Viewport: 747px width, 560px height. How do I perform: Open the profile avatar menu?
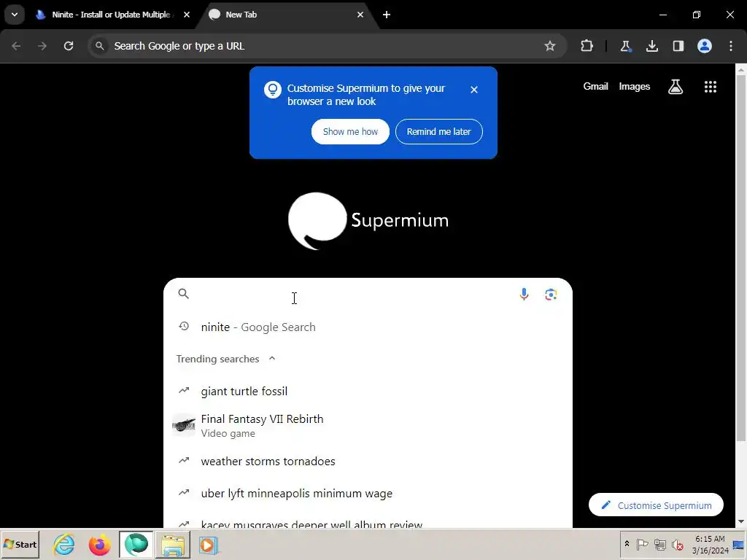coord(705,46)
